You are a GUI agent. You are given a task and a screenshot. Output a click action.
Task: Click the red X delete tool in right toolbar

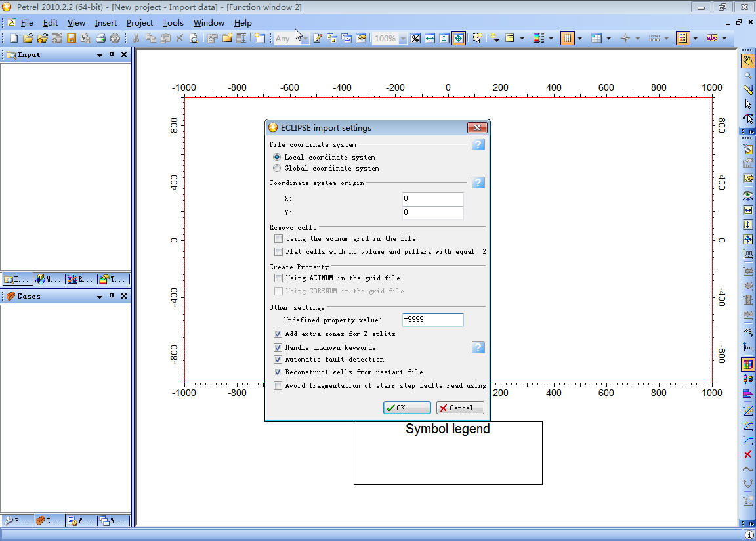[748, 455]
